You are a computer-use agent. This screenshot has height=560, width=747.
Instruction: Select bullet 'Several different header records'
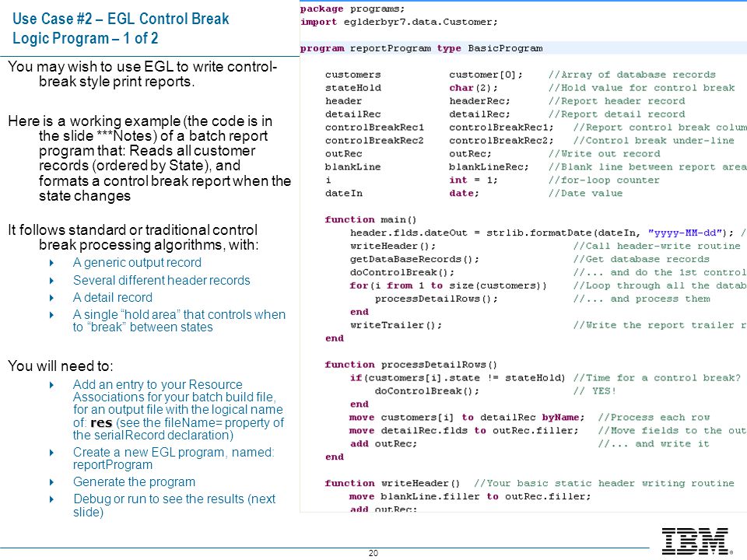162,280
